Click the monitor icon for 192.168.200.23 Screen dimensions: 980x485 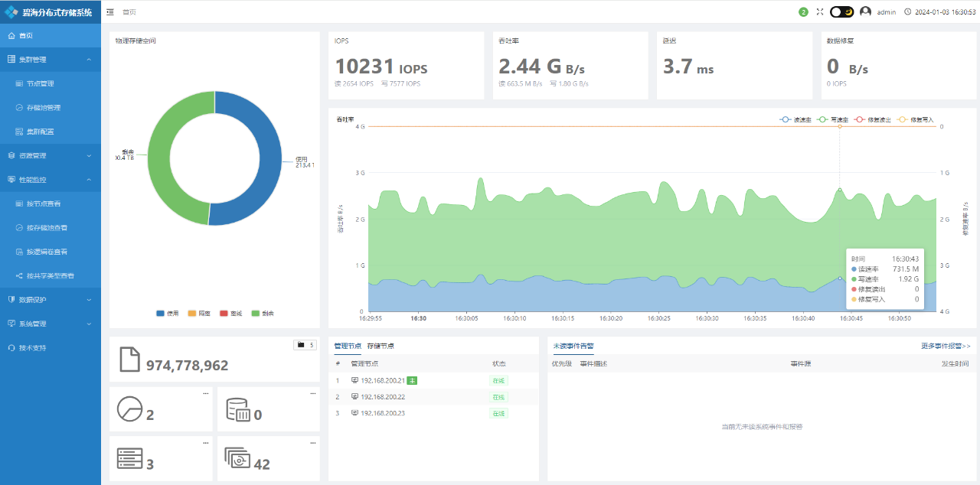tap(354, 413)
